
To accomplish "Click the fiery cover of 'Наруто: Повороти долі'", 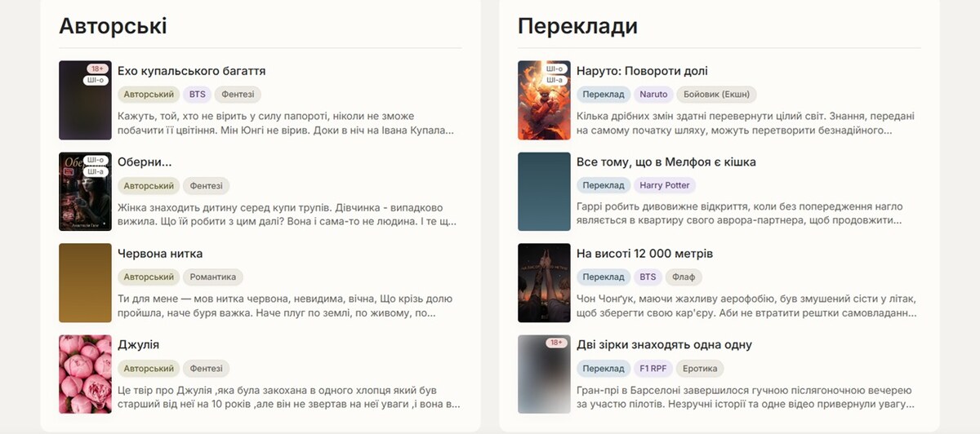I will [x=544, y=100].
